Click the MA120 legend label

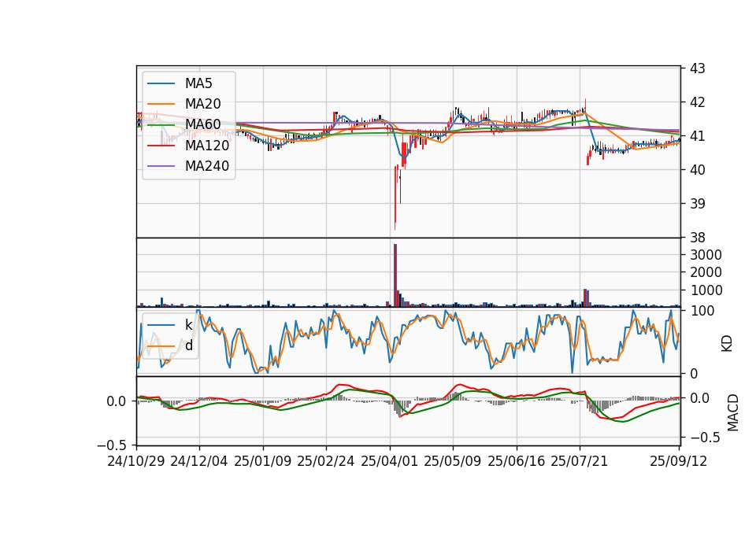click(x=207, y=145)
